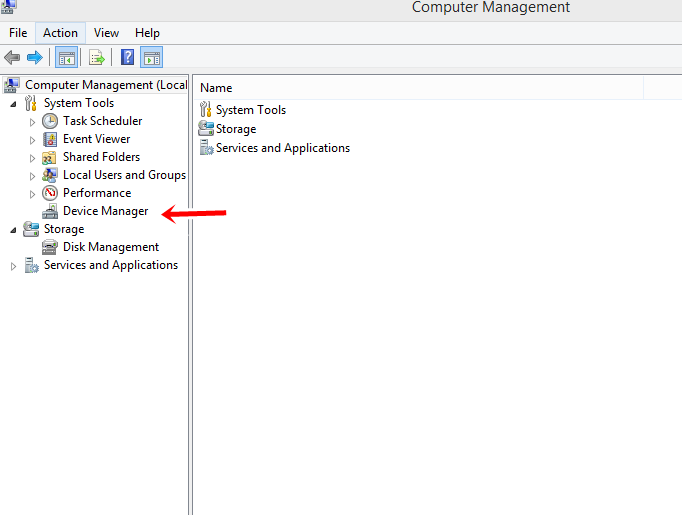
Task: Select Services and Applications tree label
Action: (x=111, y=265)
